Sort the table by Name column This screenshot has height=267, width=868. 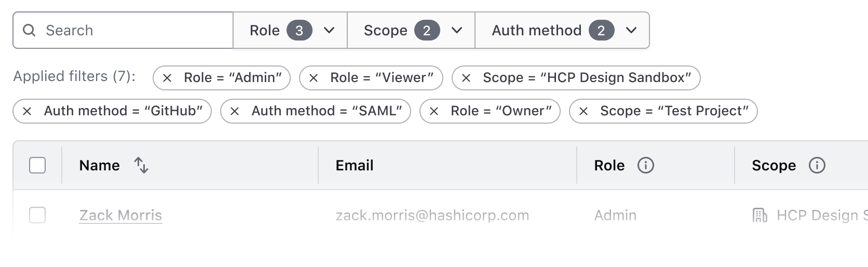tap(141, 165)
